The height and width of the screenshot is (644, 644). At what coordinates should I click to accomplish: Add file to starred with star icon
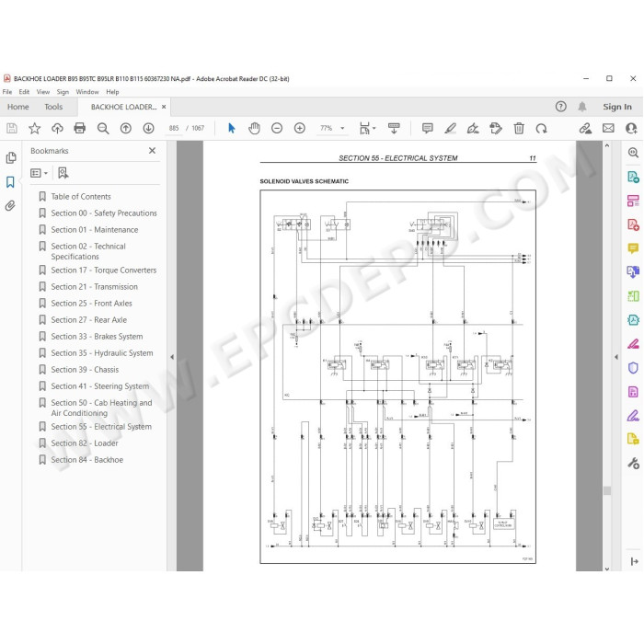pos(35,129)
